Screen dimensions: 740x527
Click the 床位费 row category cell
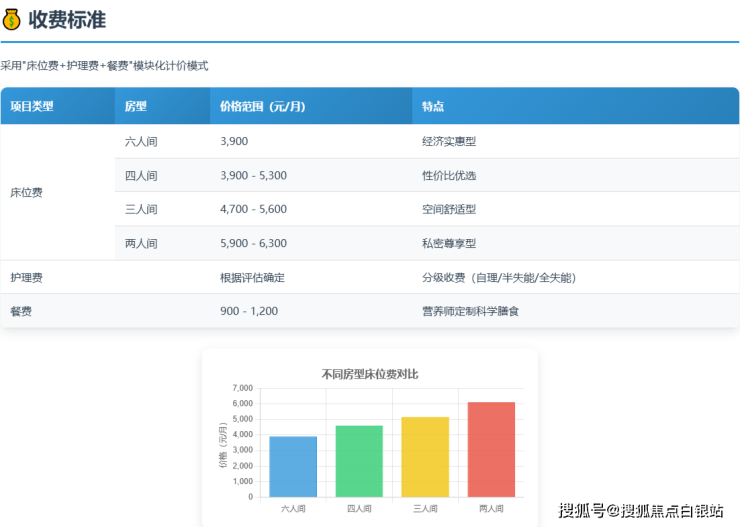(x=26, y=192)
